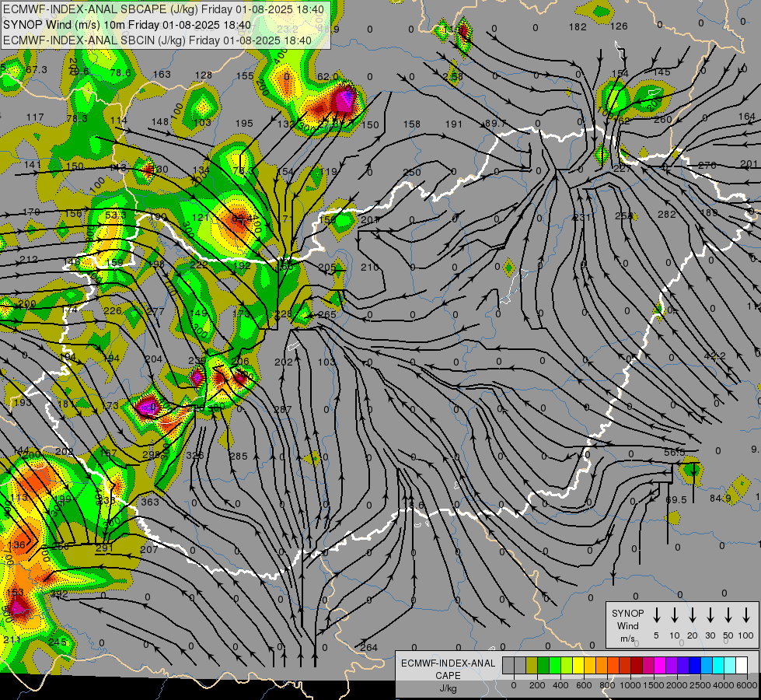Click the '1000' tick label on CAPE scale
The height and width of the screenshot is (700, 761).
pos(630,685)
